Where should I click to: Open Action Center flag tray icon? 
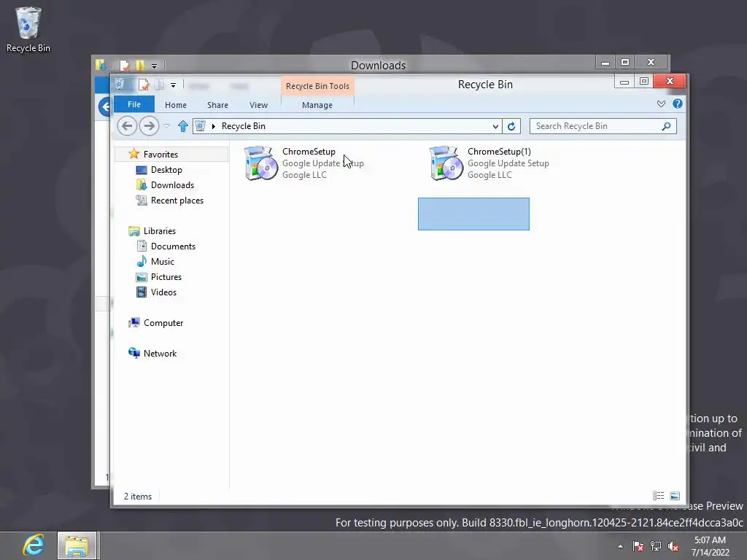click(638, 546)
